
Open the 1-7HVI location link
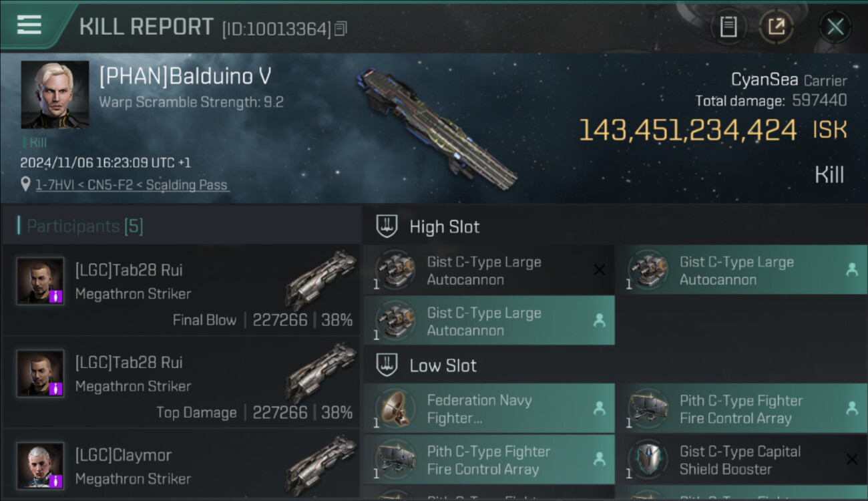132,185
